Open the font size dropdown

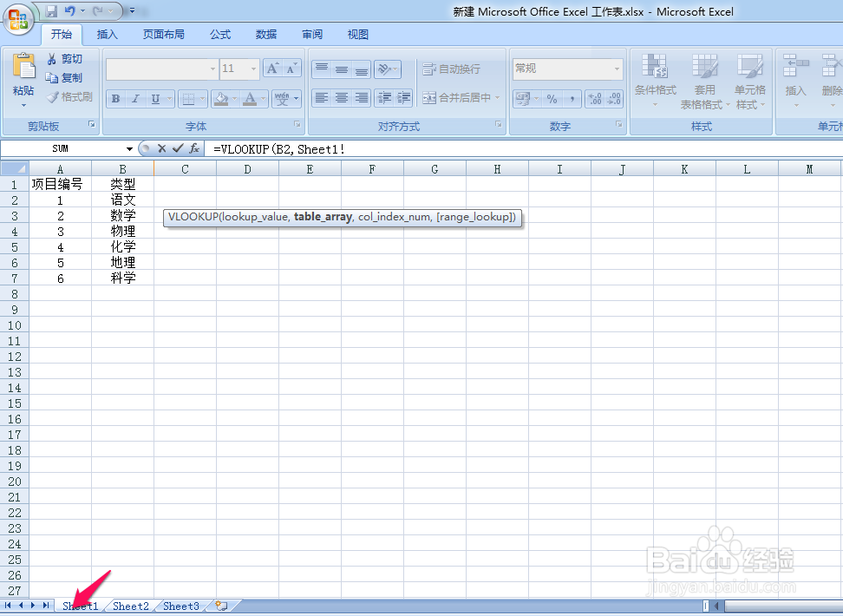pyautogui.click(x=253, y=69)
